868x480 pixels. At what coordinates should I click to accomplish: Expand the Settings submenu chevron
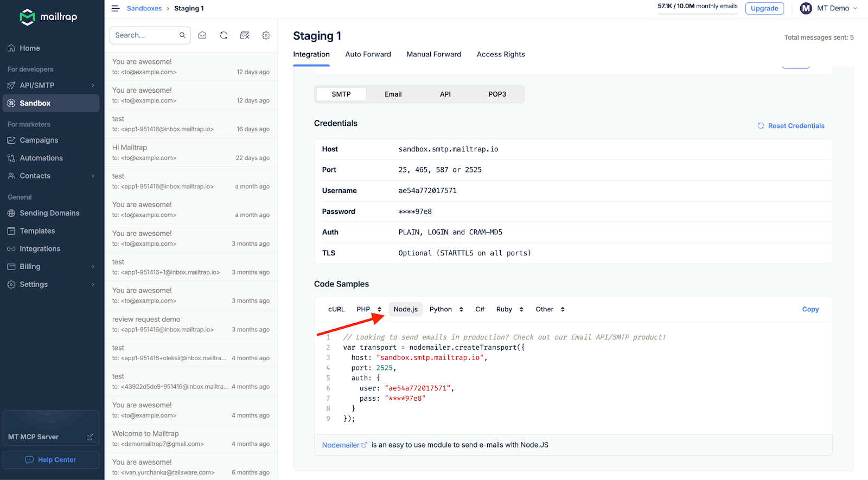point(93,284)
